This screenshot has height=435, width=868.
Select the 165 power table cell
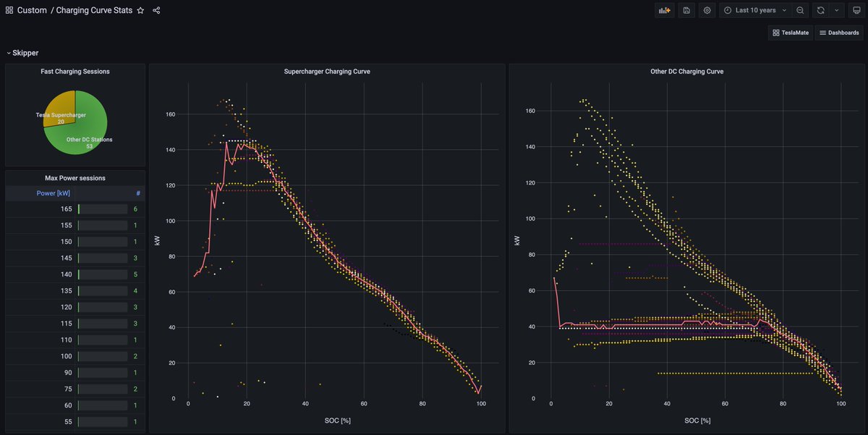pos(40,208)
